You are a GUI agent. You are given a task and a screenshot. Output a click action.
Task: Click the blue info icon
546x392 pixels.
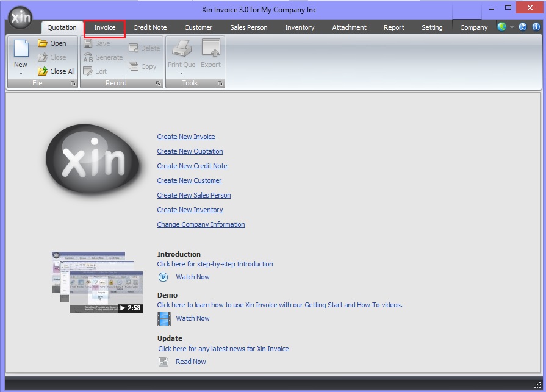tap(536, 27)
